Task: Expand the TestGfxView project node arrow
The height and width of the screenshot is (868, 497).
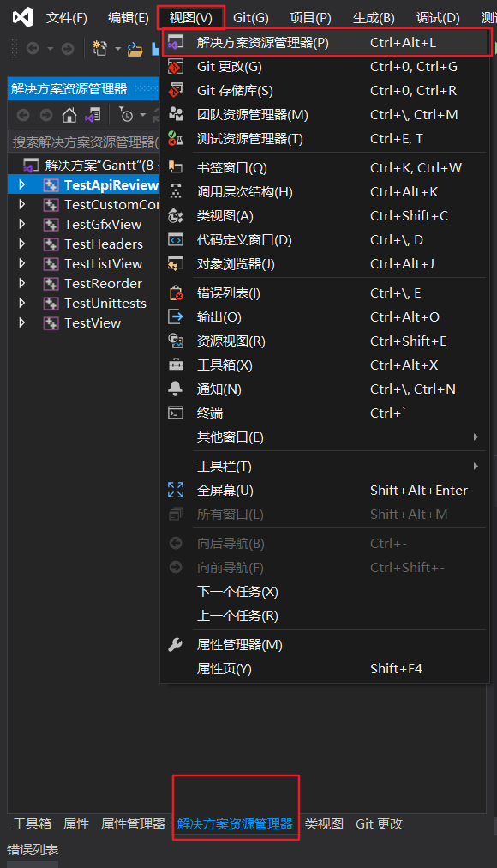Action: 22,224
